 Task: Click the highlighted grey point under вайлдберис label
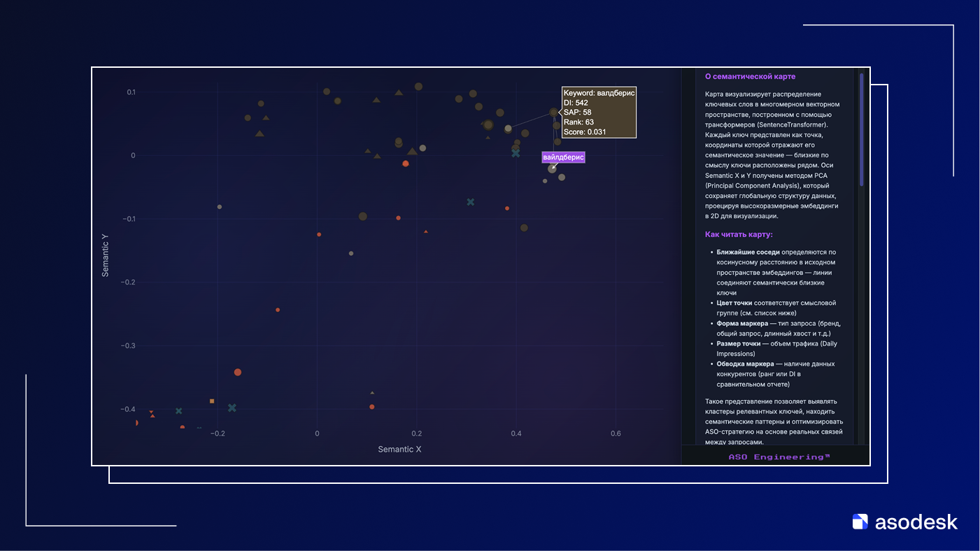pos(553,169)
